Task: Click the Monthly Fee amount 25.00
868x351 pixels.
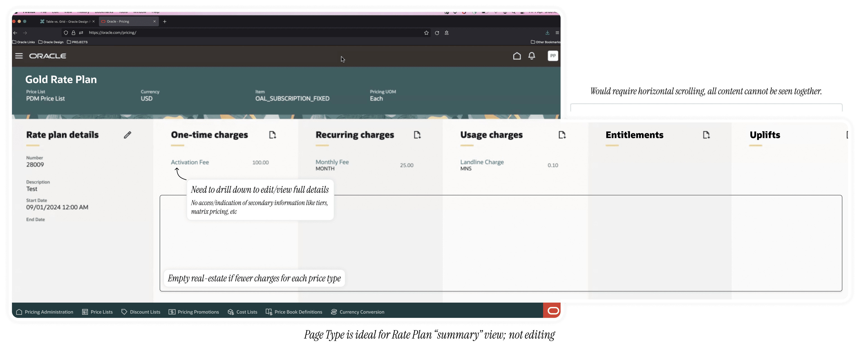Action: [406, 165]
